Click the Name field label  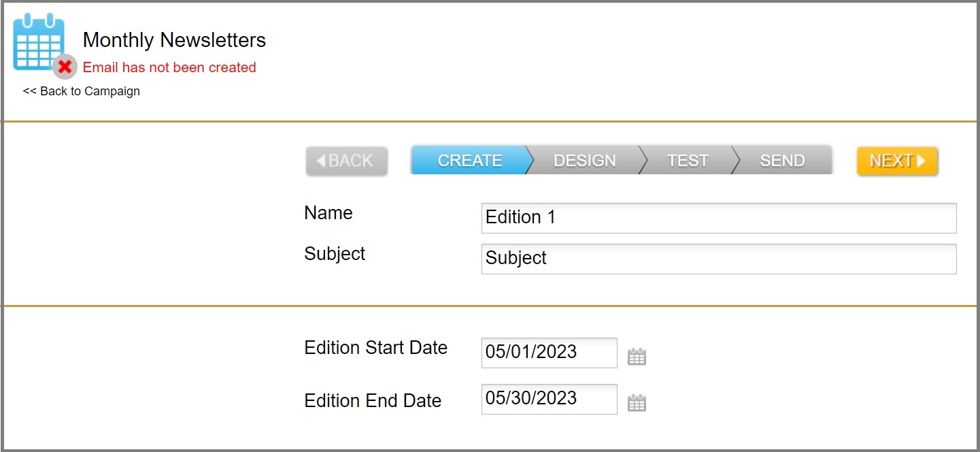[x=328, y=213]
